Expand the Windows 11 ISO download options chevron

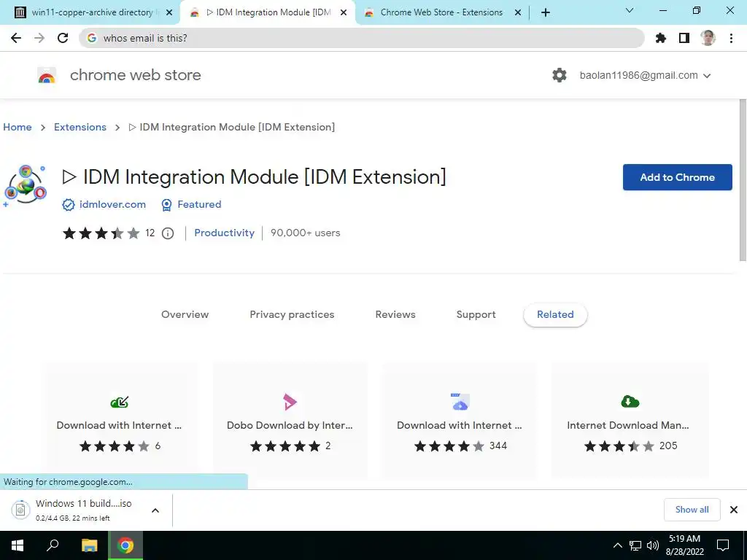click(155, 510)
